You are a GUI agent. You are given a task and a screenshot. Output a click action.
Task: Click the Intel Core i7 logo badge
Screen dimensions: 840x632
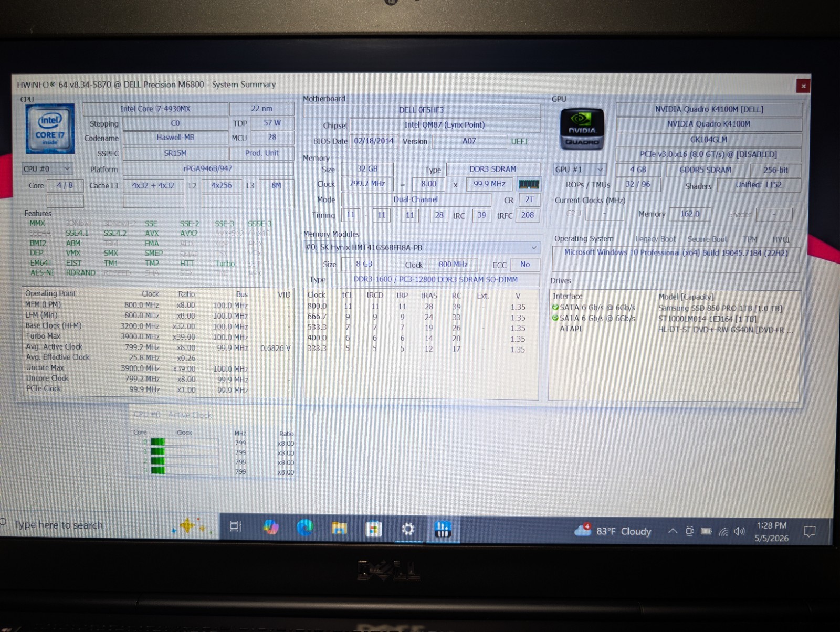pyautogui.click(x=50, y=129)
